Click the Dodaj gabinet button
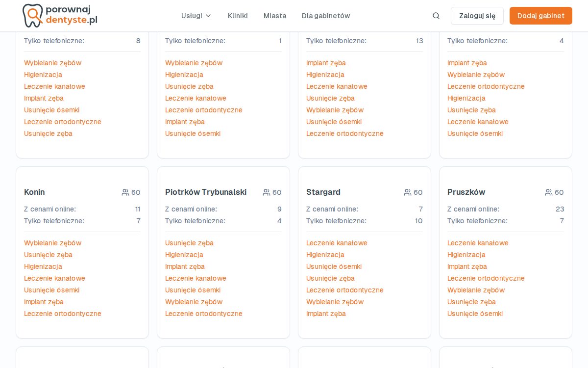This screenshot has height=368, width=588. [x=541, y=16]
